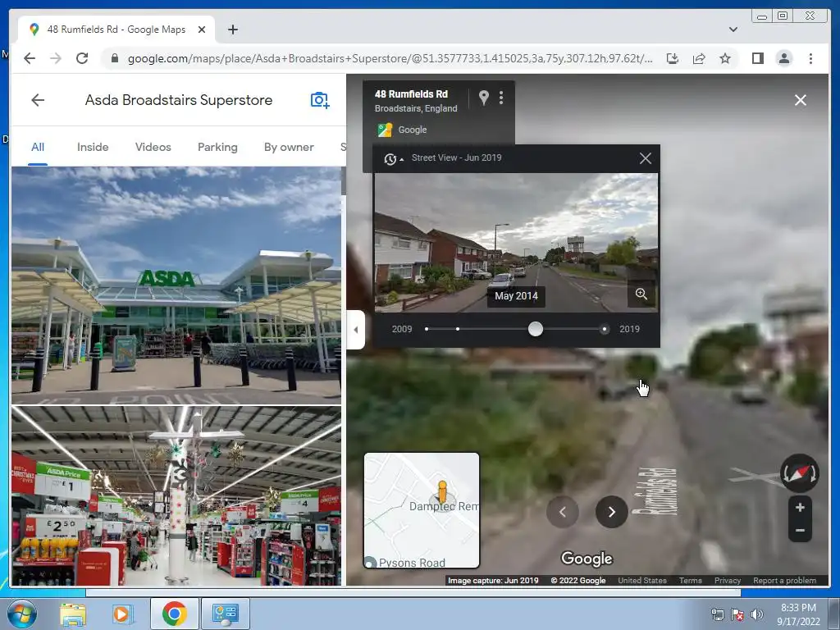Click Chrome icon in taskbar
Screen dimensions: 840x630
[x=174, y=614]
